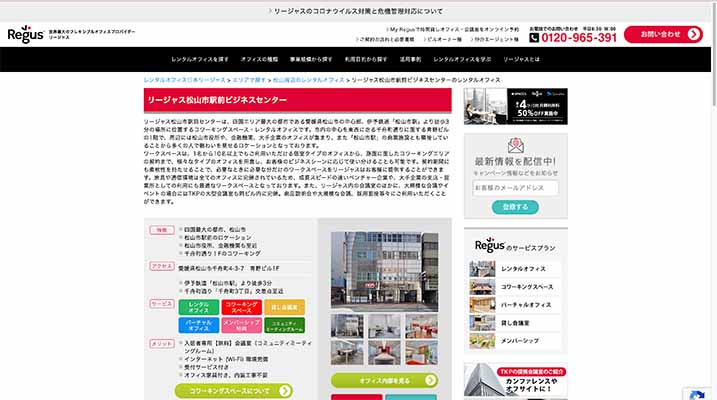Open the 活用事例 menu item
The width and height of the screenshot is (717, 400).
pyautogui.click(x=410, y=59)
